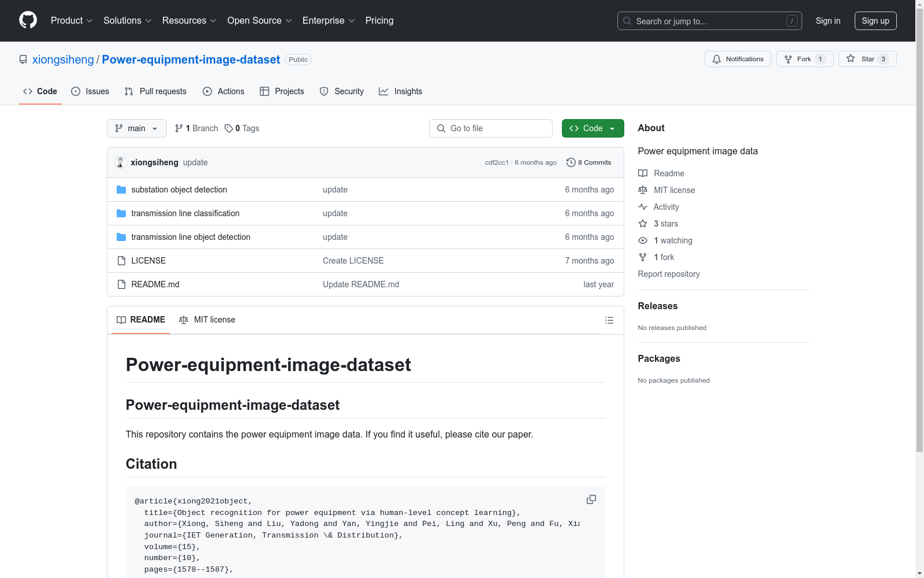Screen dimensions: 924x578
Task: Star the repository
Action: pyautogui.click(x=867, y=59)
